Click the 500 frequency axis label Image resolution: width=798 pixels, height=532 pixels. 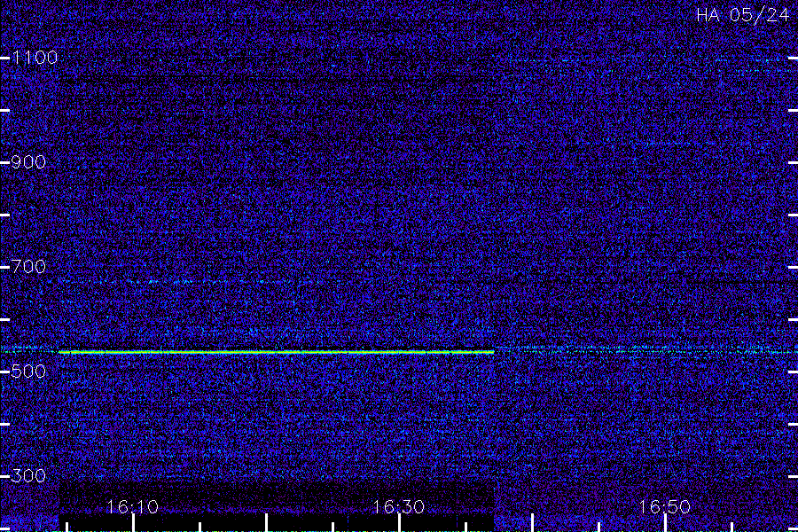[x=28, y=372]
